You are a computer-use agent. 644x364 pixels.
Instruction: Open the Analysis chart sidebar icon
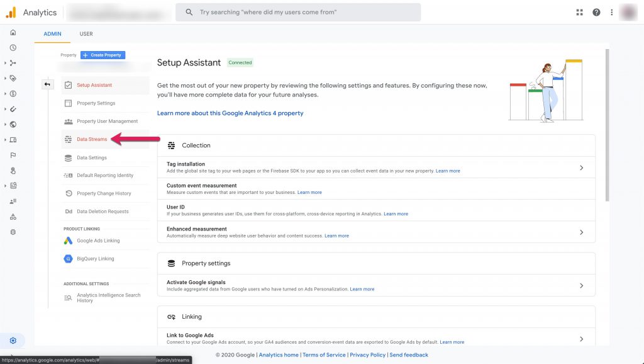point(13,186)
